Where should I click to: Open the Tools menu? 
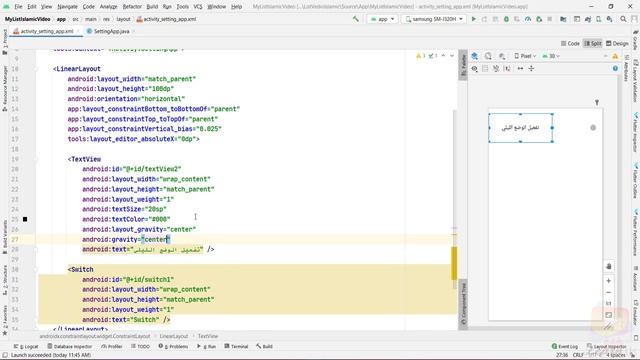coord(182,7)
